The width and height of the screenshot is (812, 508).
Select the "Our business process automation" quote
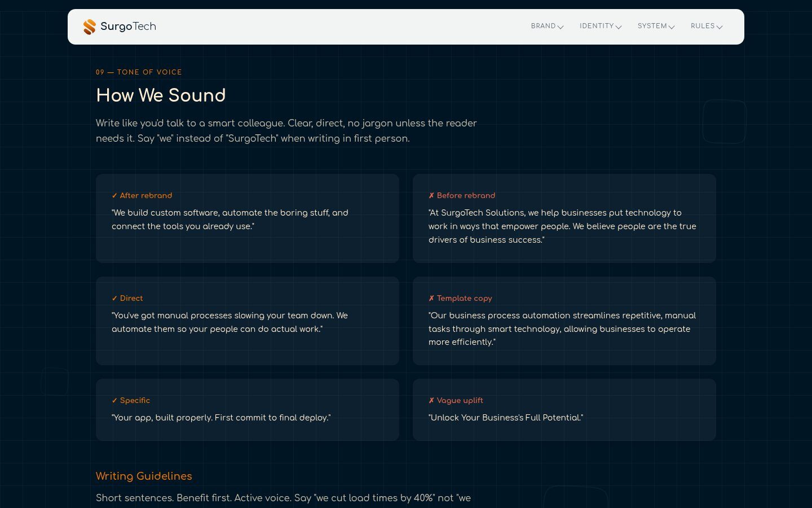[562, 329]
